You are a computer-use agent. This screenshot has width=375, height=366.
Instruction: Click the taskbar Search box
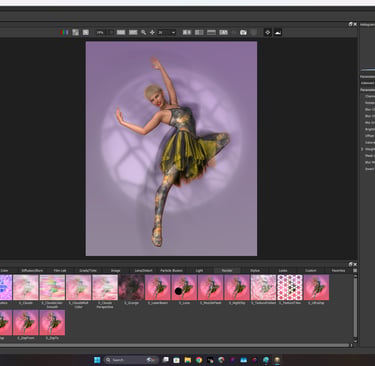tap(131, 360)
